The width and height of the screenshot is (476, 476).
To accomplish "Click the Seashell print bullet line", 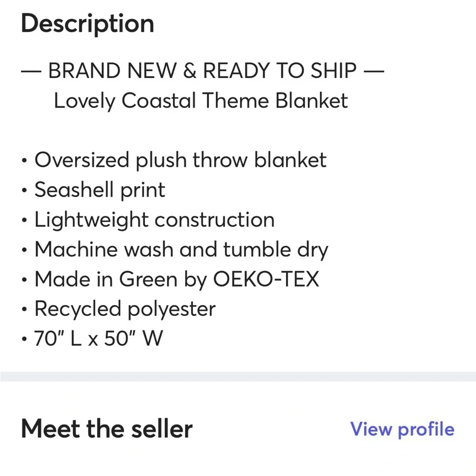I will [x=93, y=190].
